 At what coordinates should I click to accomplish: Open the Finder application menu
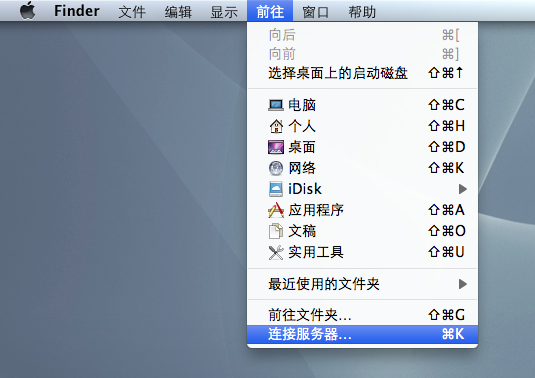pyautogui.click(x=77, y=11)
